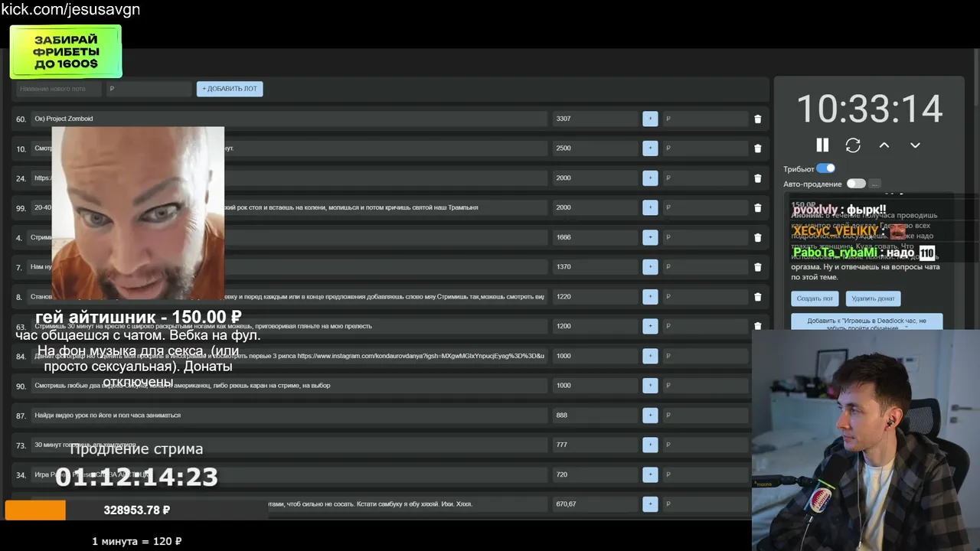The width and height of the screenshot is (980, 551).
Task: Delete the lot priced 1370
Action: coord(758,267)
